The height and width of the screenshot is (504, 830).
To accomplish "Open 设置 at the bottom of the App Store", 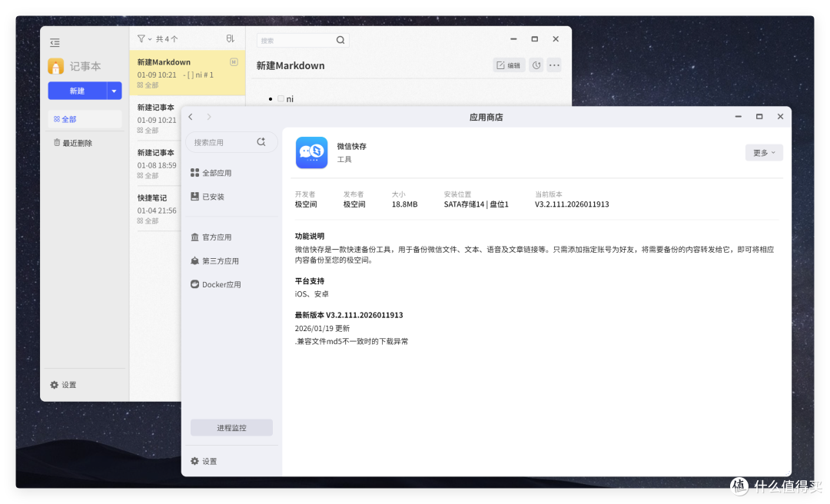I will (204, 461).
